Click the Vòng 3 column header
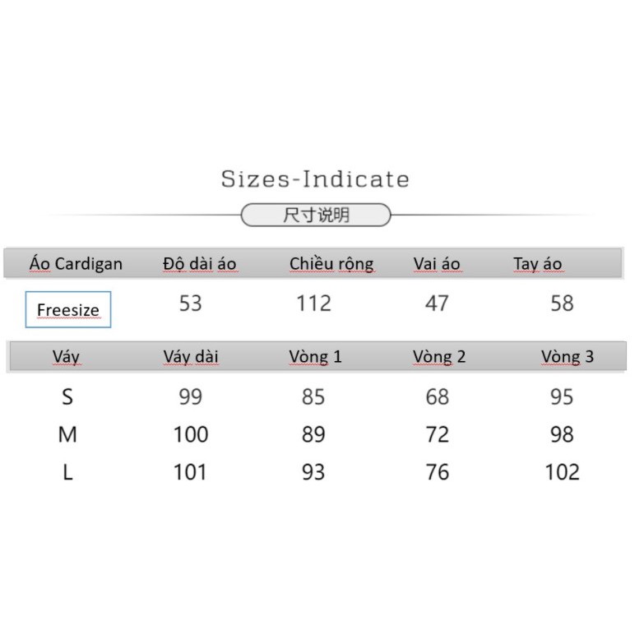The height and width of the screenshot is (644, 644). pos(567,357)
